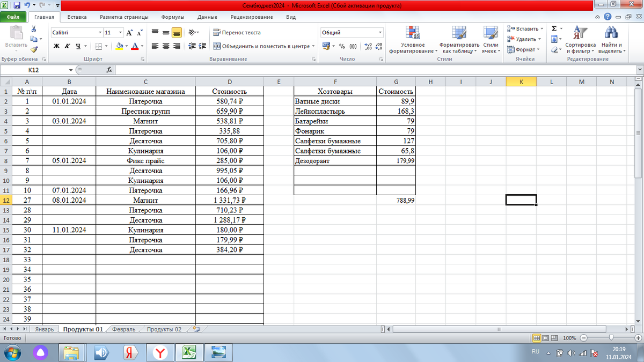Align cell text left
644x362 pixels.
tap(155, 46)
